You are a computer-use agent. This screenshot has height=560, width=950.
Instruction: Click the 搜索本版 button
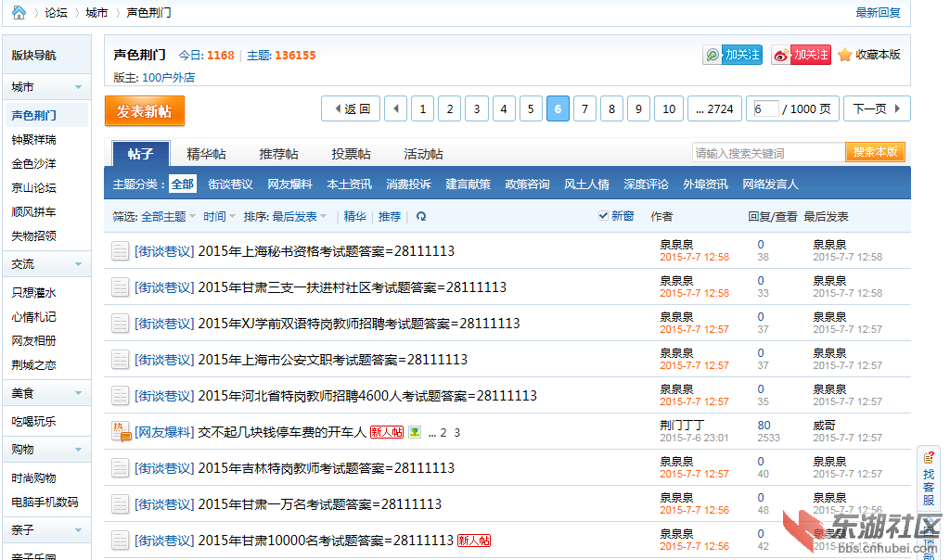click(875, 152)
